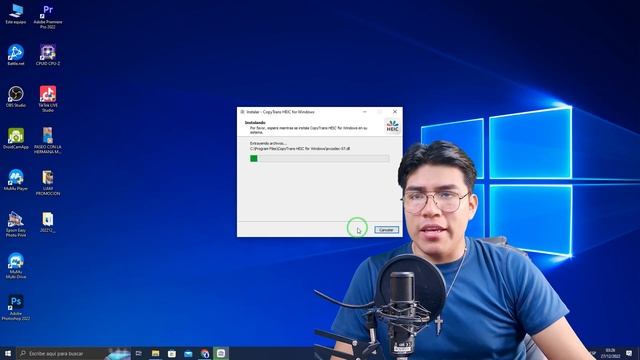
Task: Minimize the CopyTrans HEIC installer window
Action: [x=364, y=111]
